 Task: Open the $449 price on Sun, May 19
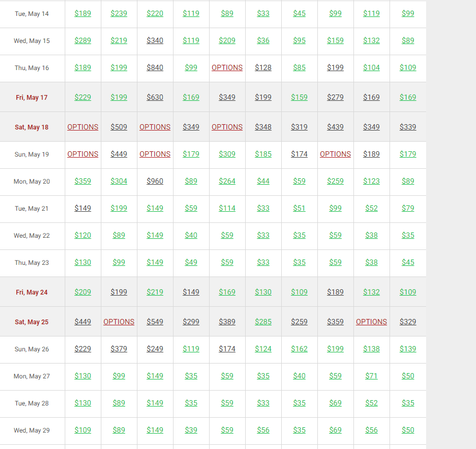pos(119,154)
